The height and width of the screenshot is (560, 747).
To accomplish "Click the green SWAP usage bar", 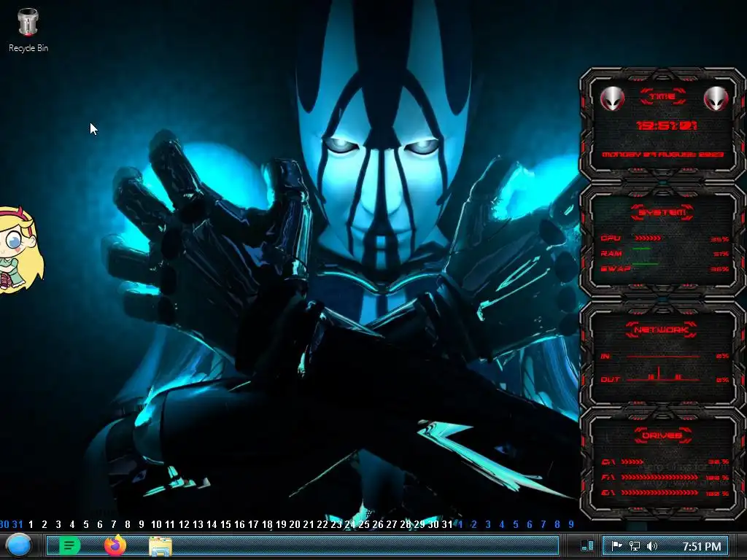I will [x=645, y=264].
